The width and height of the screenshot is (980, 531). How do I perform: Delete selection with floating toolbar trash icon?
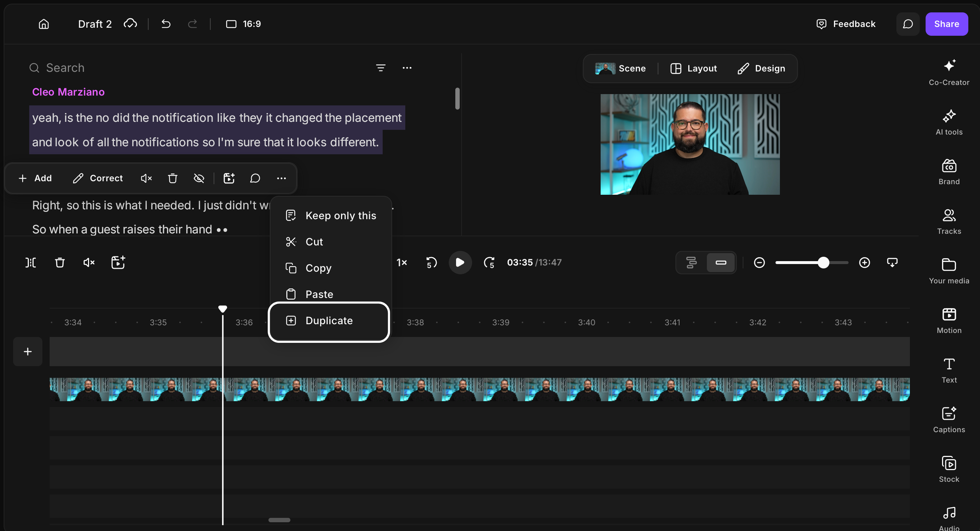172,178
